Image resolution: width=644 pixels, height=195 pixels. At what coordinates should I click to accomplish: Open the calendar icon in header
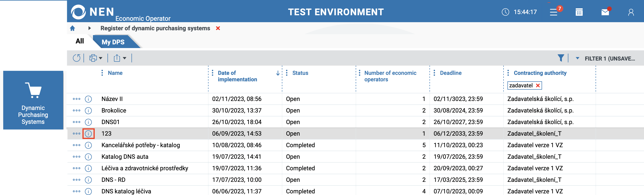(x=579, y=12)
